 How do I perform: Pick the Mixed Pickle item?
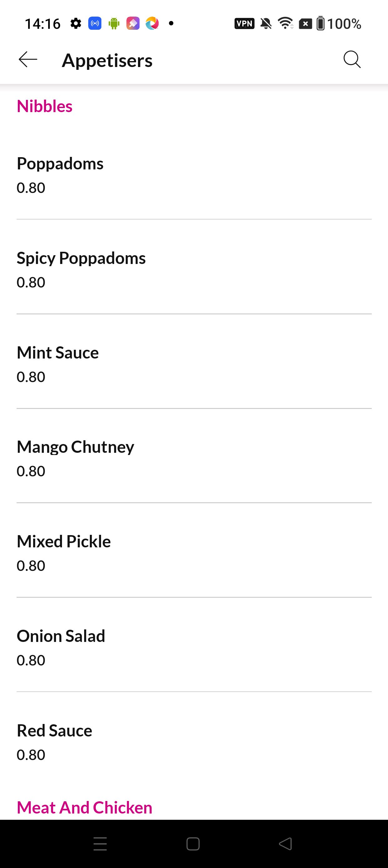pos(194,553)
